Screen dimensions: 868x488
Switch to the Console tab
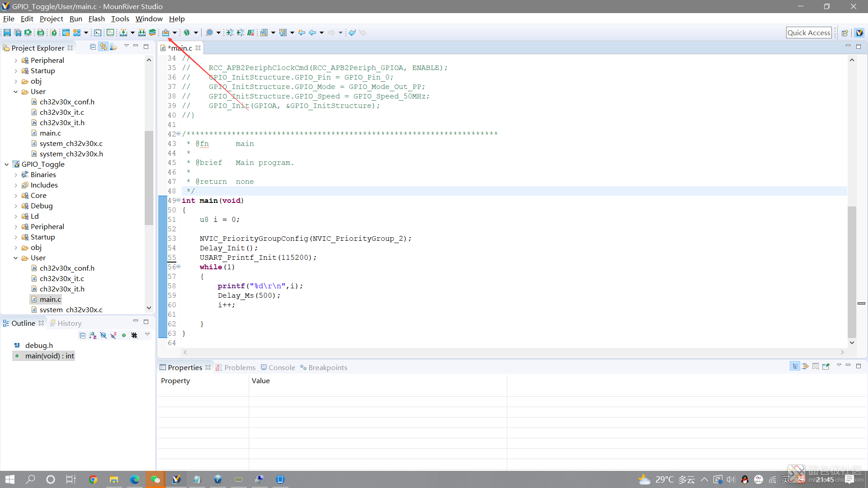pos(278,367)
